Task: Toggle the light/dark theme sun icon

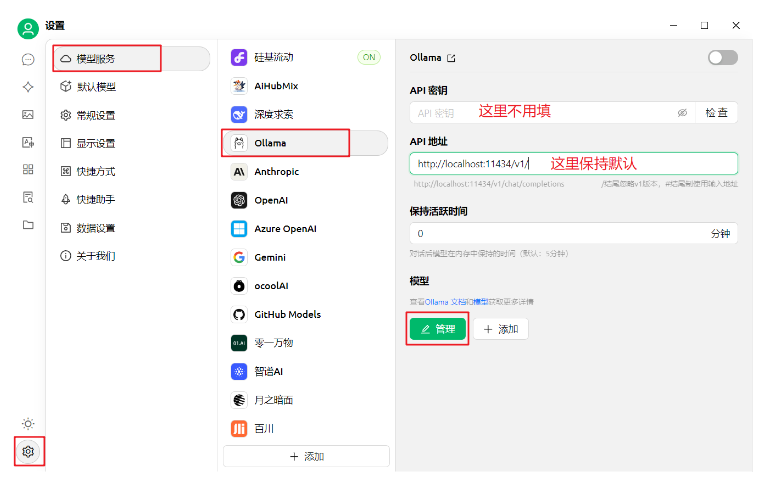Action: pos(28,423)
